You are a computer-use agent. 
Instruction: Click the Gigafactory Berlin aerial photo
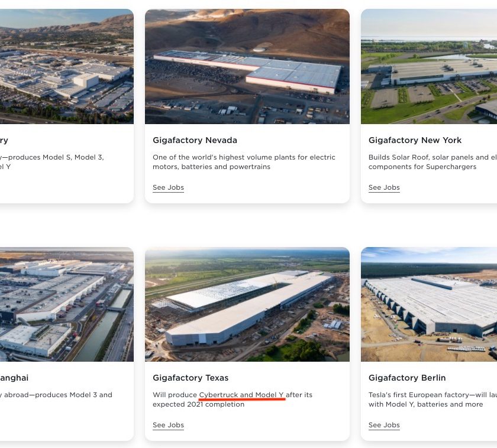429,304
